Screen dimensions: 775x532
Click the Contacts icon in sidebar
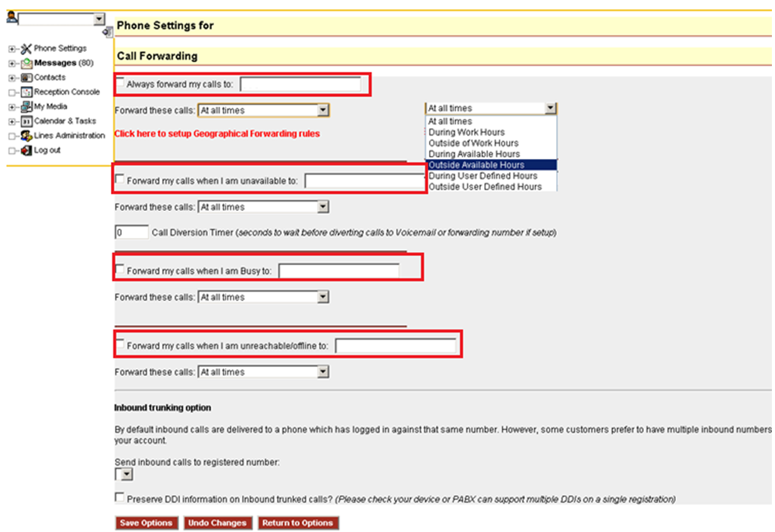(26, 78)
